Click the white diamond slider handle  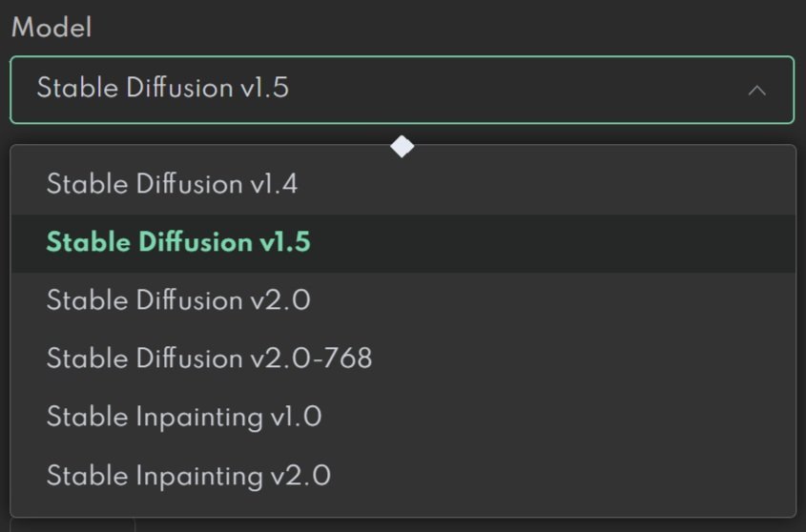[x=402, y=147]
